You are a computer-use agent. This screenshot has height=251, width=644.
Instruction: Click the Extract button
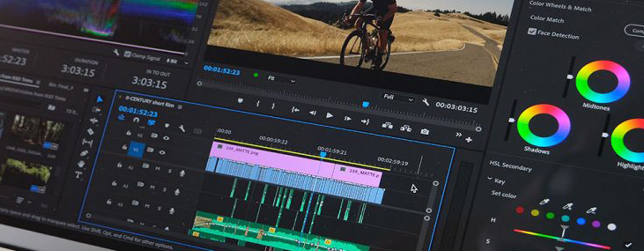405,128
